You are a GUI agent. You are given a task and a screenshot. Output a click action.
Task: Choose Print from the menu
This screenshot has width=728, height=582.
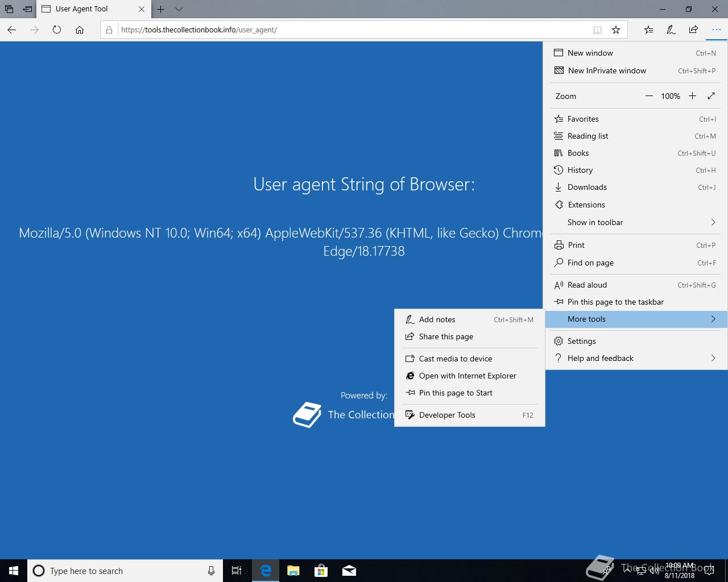[635, 245]
